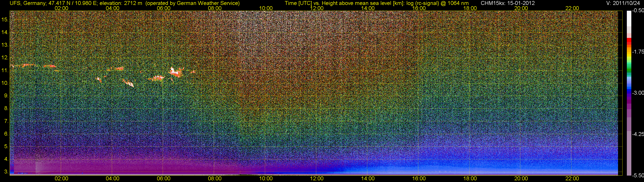
Task: Click the "9." km height label
Action: pos(6,96)
